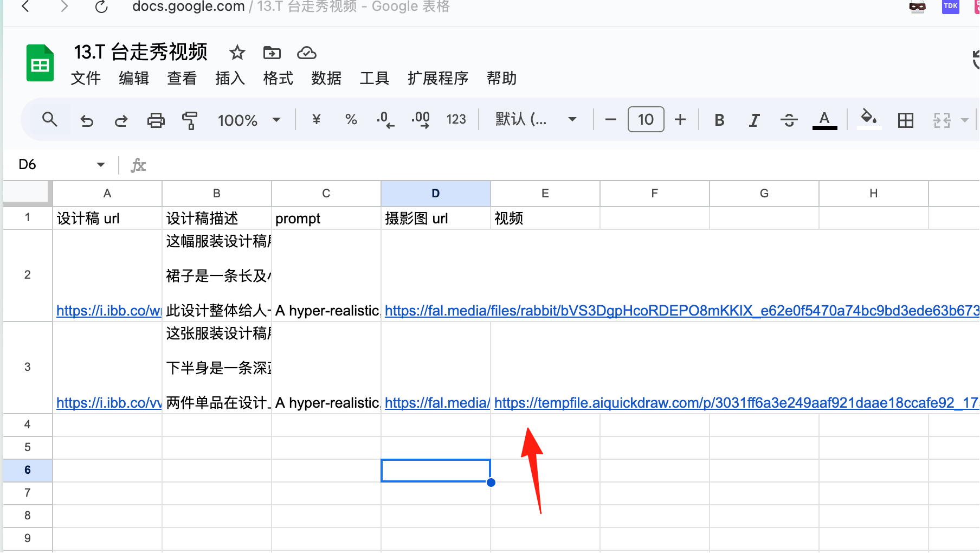Viewport: 980px width, 553px height.
Task: Open the tempfile.aiquickdraw.com video link
Action: (737, 403)
